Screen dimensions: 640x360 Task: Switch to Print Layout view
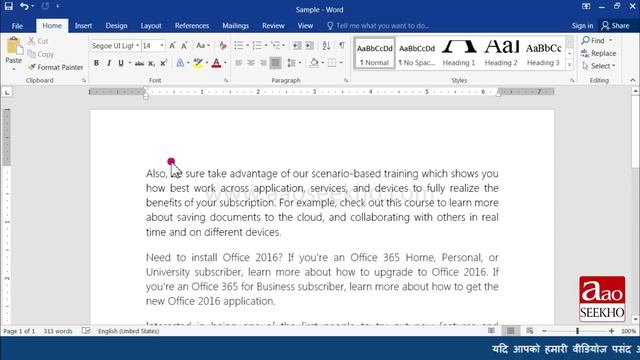[511, 331]
